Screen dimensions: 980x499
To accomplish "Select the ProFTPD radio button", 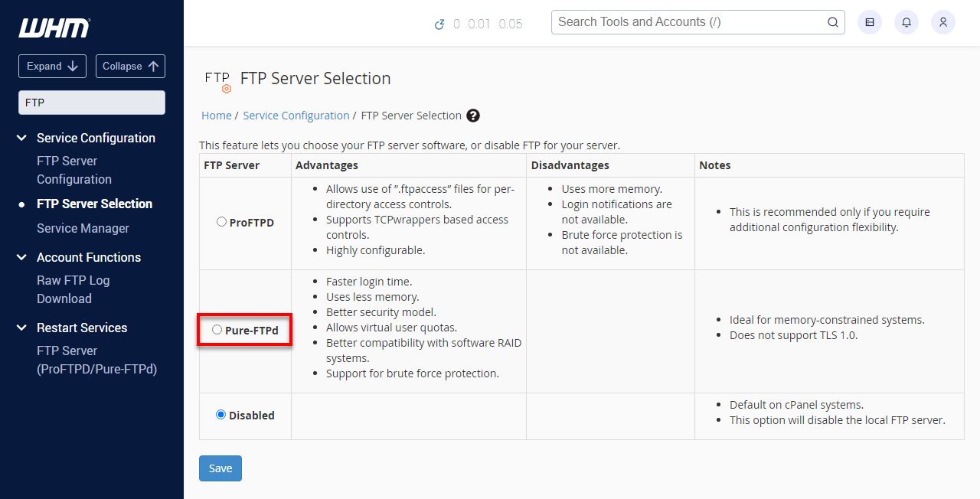I will pos(221,221).
